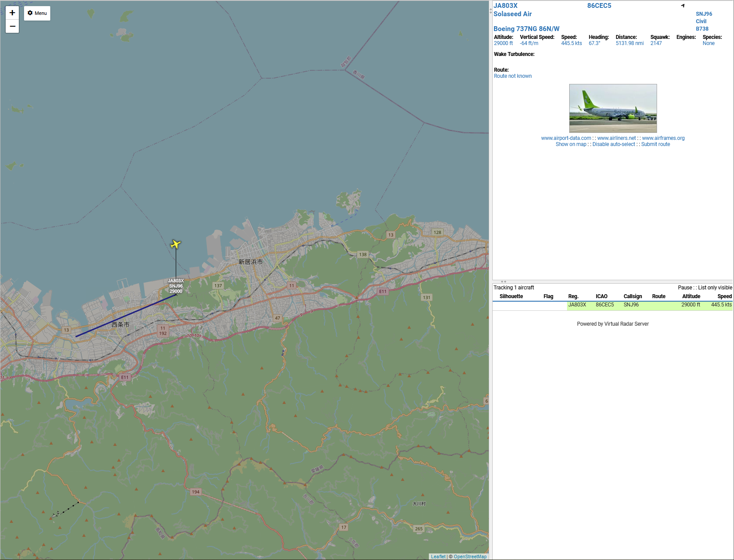Image resolution: width=734 pixels, height=560 pixels.
Task: Sort list by Silhouette column
Action: (x=511, y=296)
